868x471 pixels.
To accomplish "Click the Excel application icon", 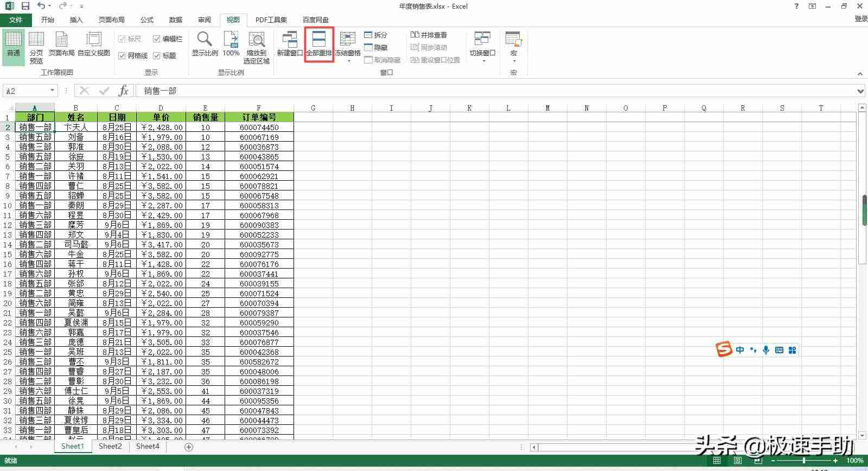I will 9,6.
